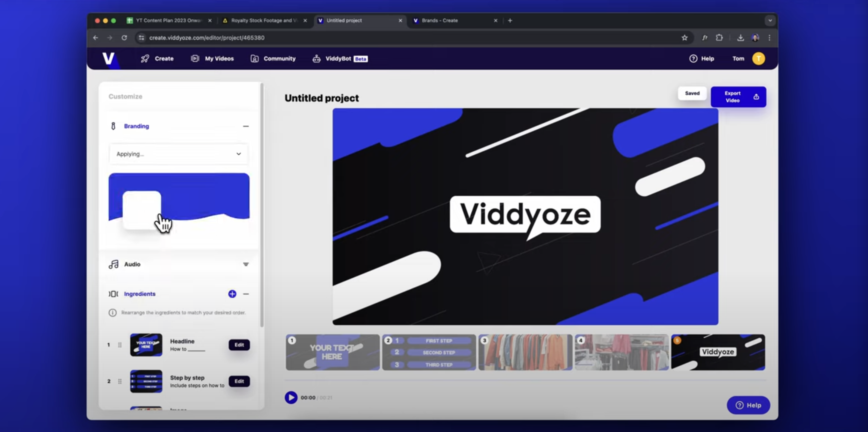Image resolution: width=868 pixels, height=432 pixels.
Task: Go forward in browser
Action: (x=110, y=38)
